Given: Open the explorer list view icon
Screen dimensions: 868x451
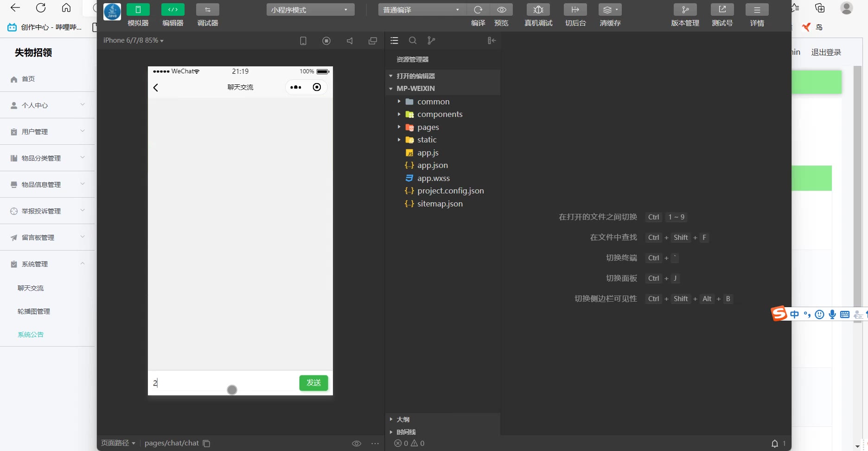Looking at the screenshot, I should [x=395, y=41].
